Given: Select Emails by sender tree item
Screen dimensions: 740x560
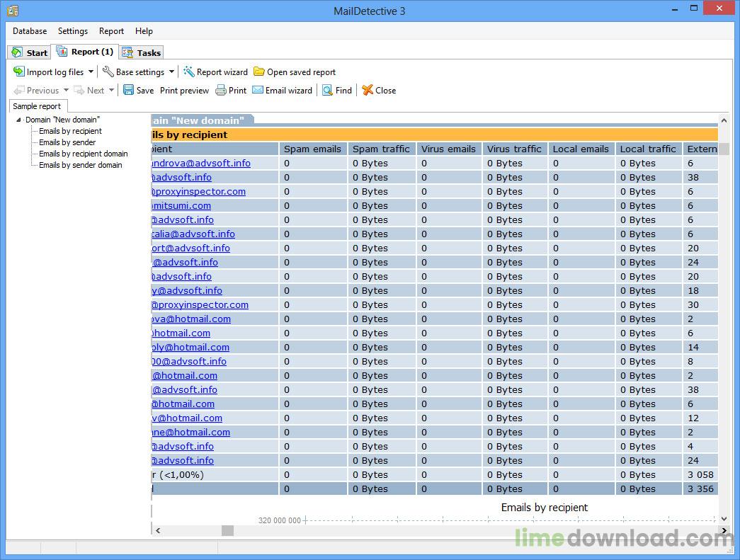Looking at the screenshot, I should tap(67, 142).
